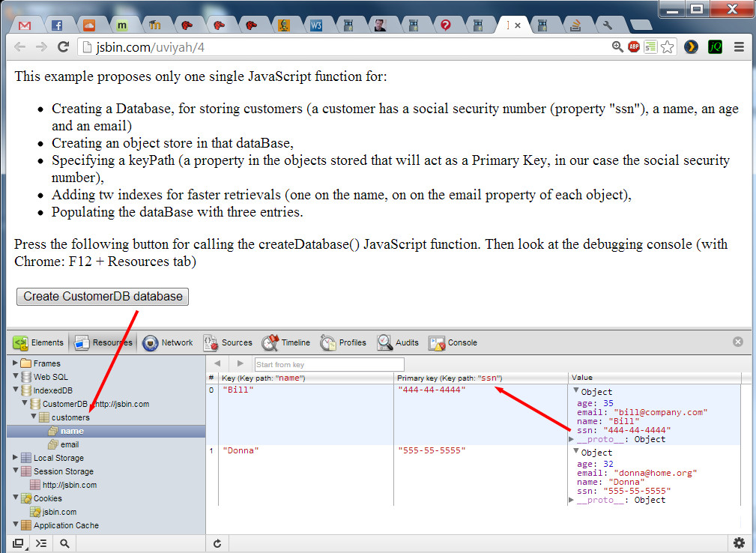Click the Start from key field
The height and width of the screenshot is (553, 756).
(x=329, y=364)
